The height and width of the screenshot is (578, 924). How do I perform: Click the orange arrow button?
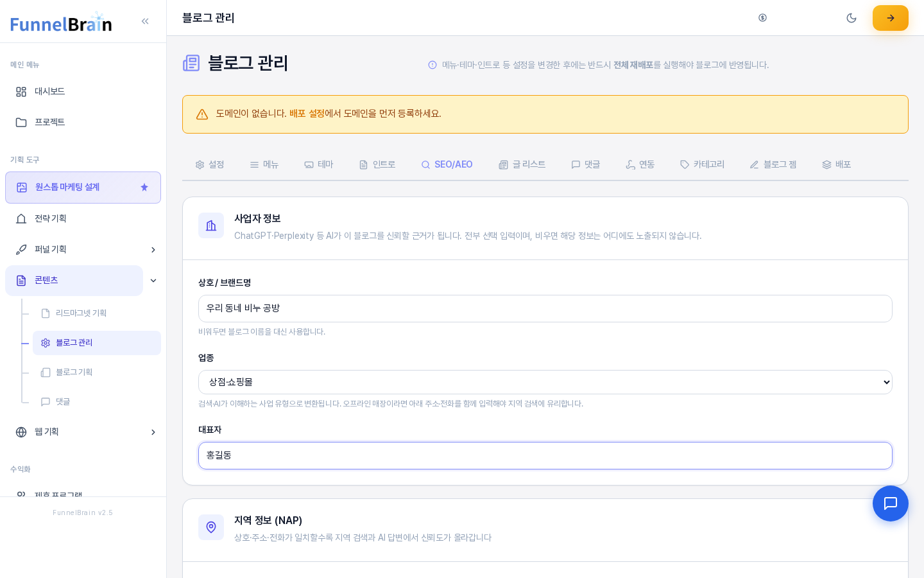tap(891, 18)
